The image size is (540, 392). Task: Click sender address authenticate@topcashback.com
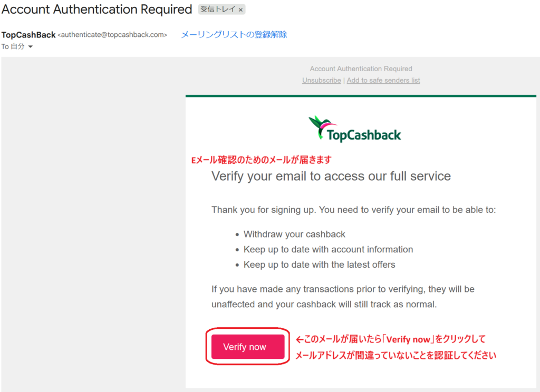[112, 35]
